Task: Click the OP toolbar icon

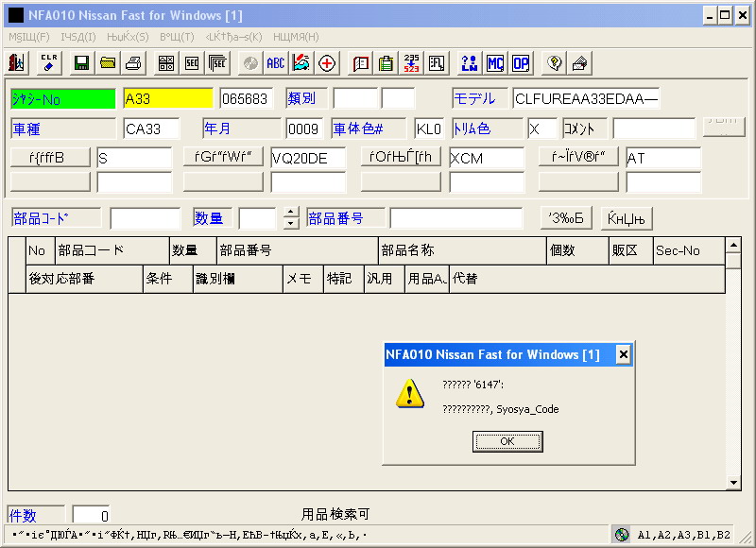Action: pyautogui.click(x=521, y=63)
